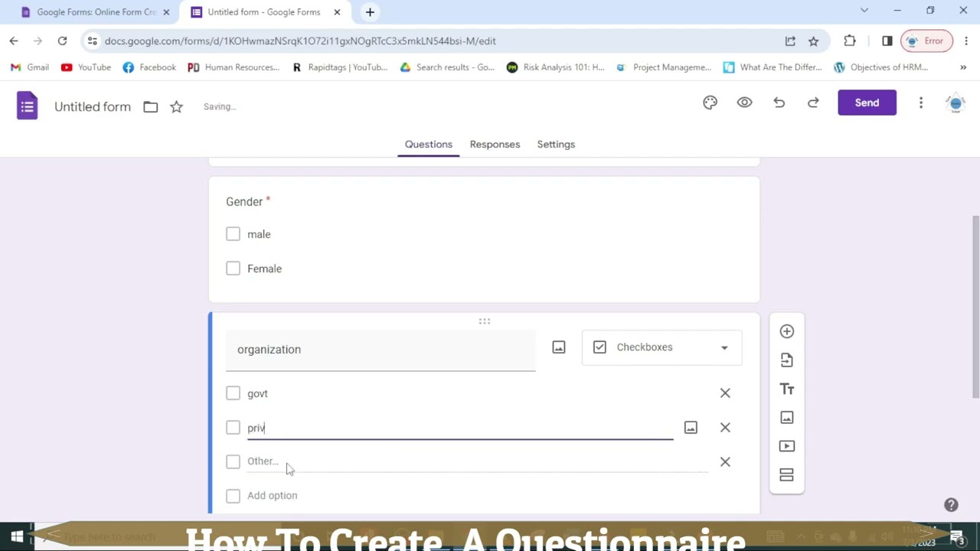Click the Error profile button

click(926, 41)
